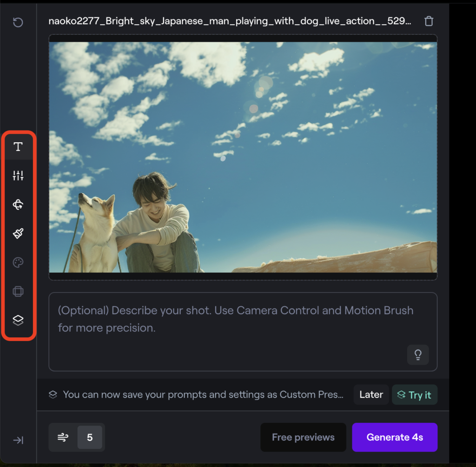Click the lightbulb prompt suggestion button

(417, 355)
